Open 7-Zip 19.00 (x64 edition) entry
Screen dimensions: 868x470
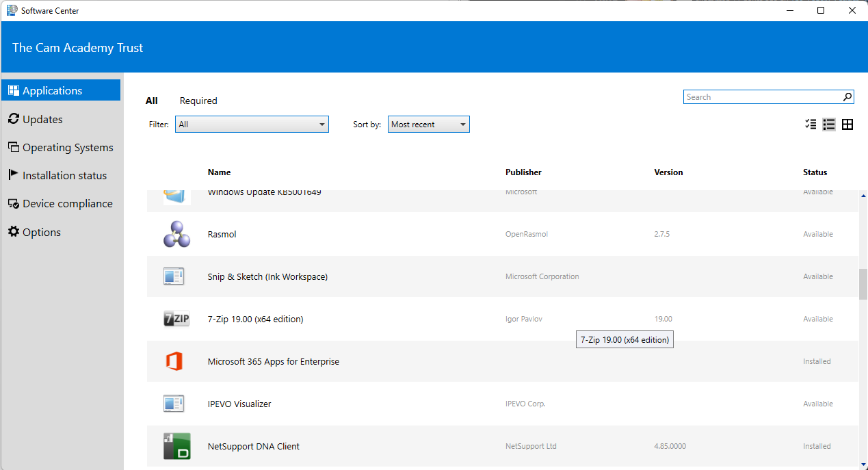pyautogui.click(x=503, y=319)
